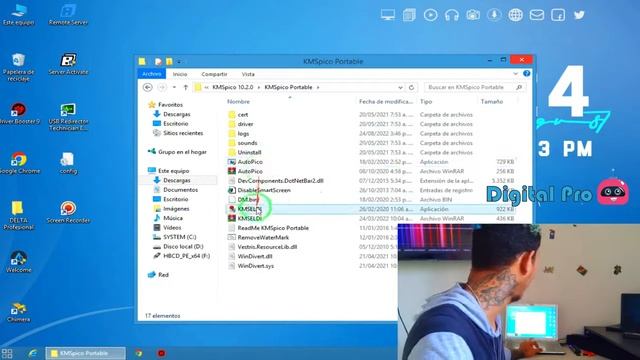Click the mail envelope icon in top toolbar

click(537, 15)
